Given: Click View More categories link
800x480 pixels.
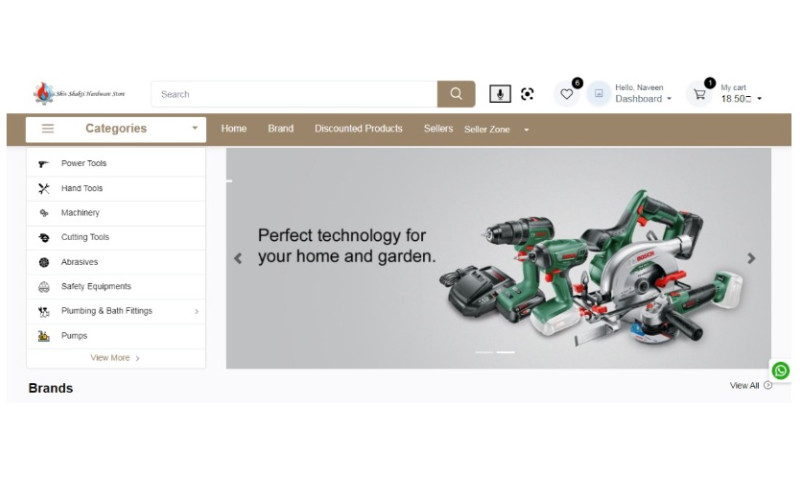Looking at the screenshot, I should pos(115,358).
